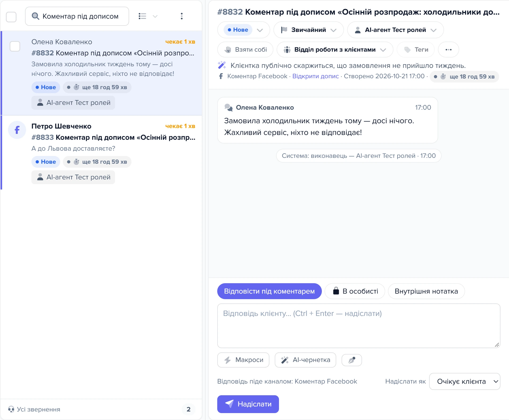Click the Взяти собі button
This screenshot has width=509, height=420.
click(245, 50)
